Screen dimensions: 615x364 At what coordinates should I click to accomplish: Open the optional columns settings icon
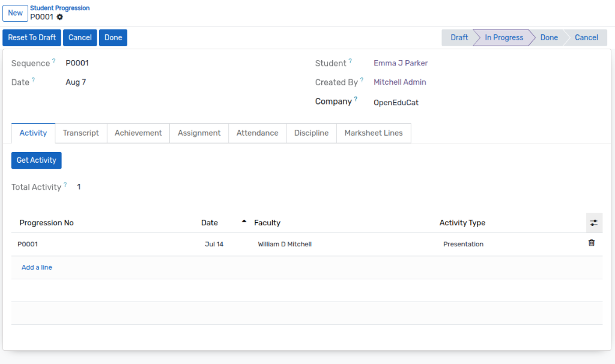click(594, 223)
